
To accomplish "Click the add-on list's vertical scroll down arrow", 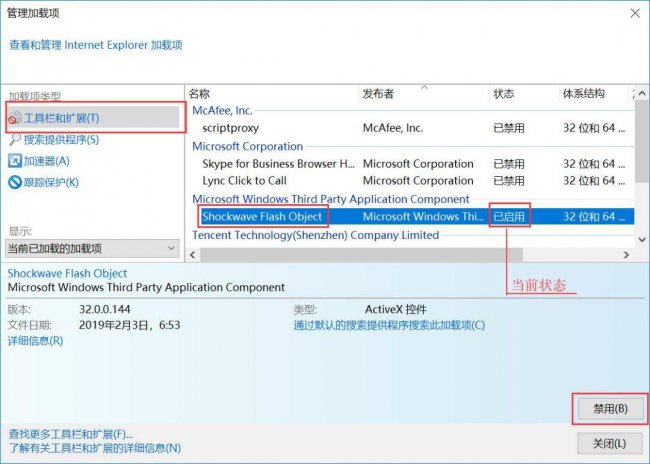I will 642,240.
